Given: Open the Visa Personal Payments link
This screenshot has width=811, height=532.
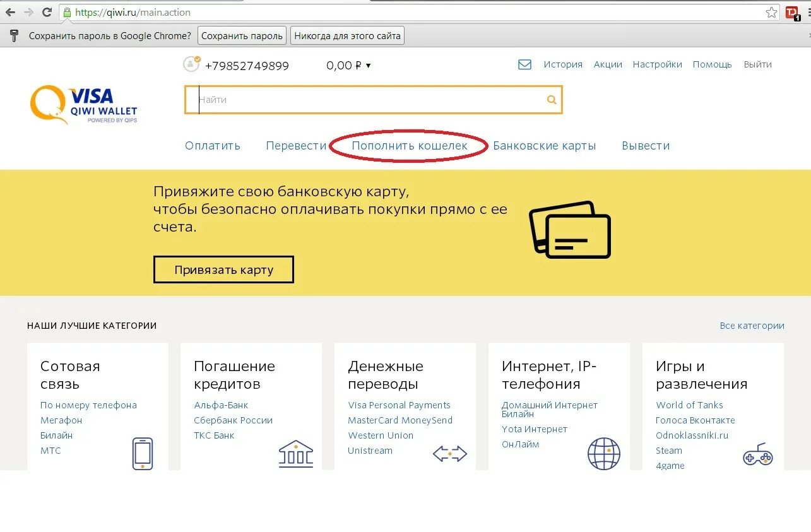Looking at the screenshot, I should 399,405.
